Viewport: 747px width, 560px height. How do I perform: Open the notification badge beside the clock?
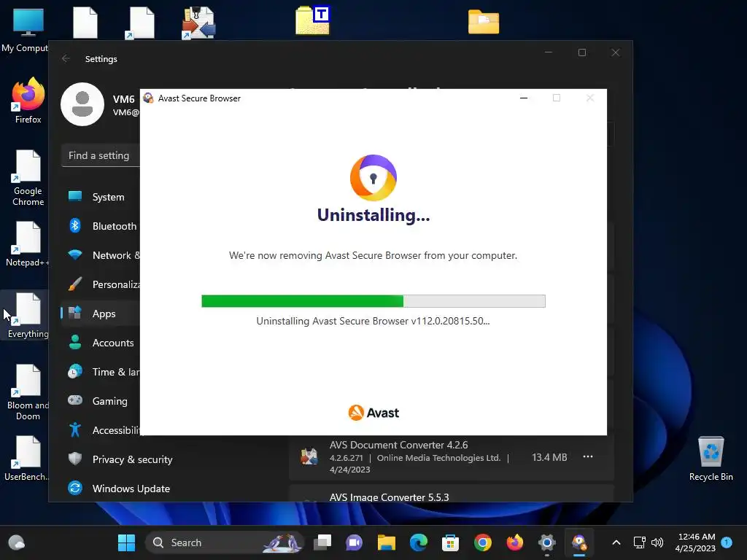727,542
